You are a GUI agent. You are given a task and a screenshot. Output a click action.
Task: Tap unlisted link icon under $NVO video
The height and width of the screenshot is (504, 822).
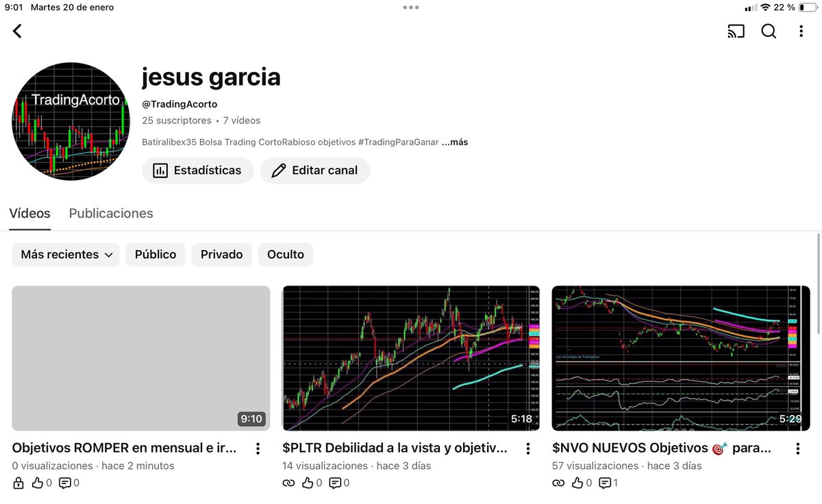coord(558,483)
